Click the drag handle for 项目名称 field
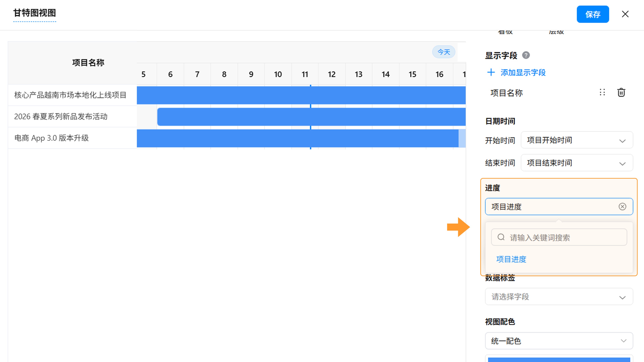Screen dimensions: 644x362 tap(602, 93)
